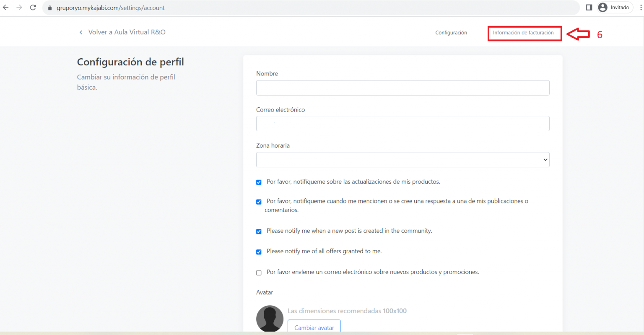
Task: Click the Invitado profile avatar icon
Action: (x=603, y=8)
